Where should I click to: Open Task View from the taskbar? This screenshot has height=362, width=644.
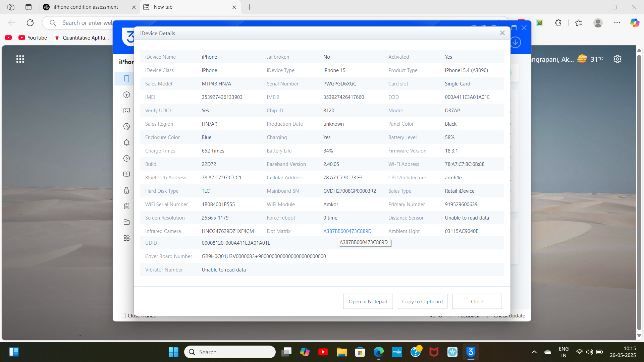(286, 352)
